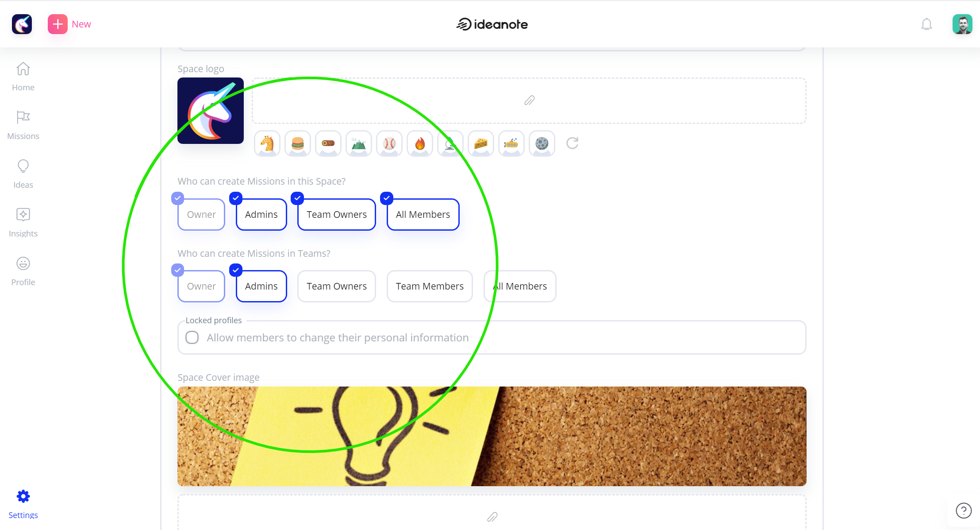This screenshot has height=530, width=980.
Task: Toggle Team Owners for Teams missions
Action: coord(337,286)
